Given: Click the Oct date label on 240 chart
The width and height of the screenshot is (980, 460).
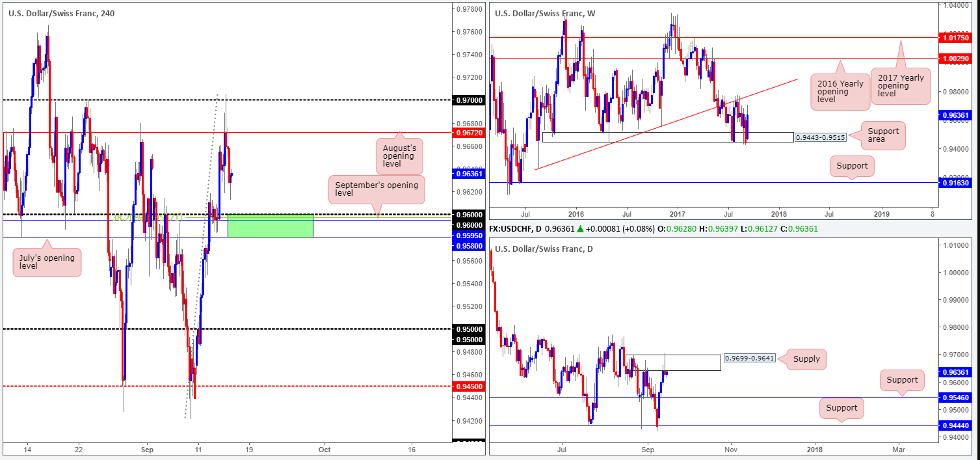Looking at the screenshot, I should pos(325,449).
